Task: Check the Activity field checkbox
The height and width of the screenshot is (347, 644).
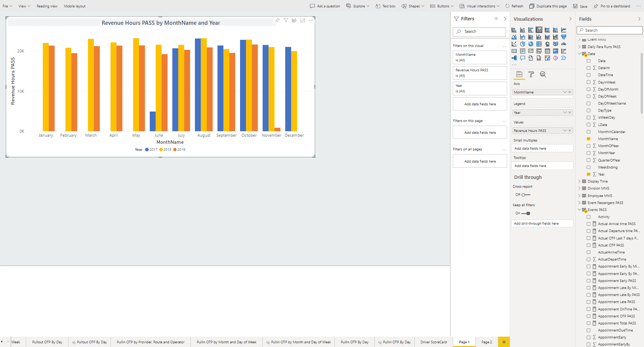Action: point(589,217)
